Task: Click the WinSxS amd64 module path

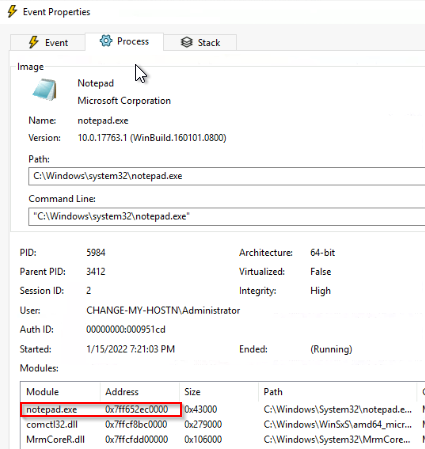Action: (x=337, y=424)
